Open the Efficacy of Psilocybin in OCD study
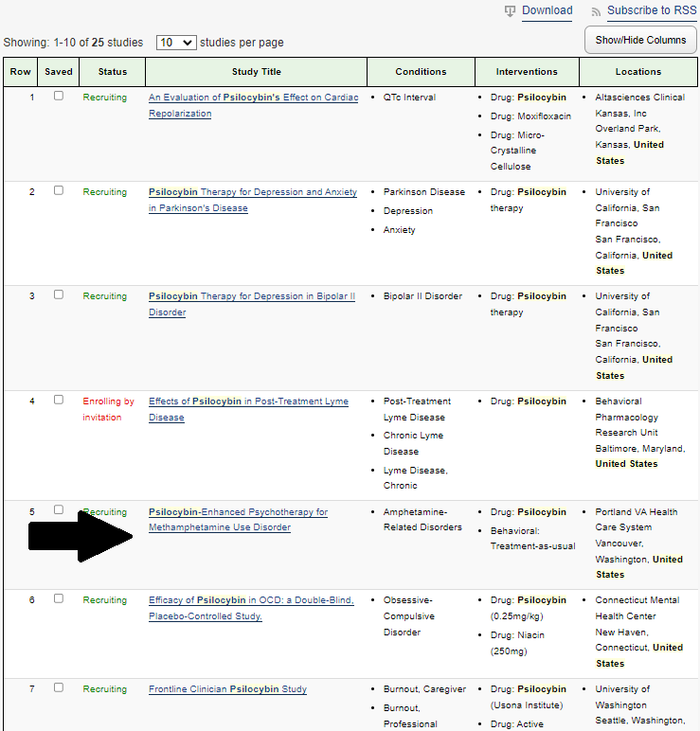 pyautogui.click(x=251, y=608)
